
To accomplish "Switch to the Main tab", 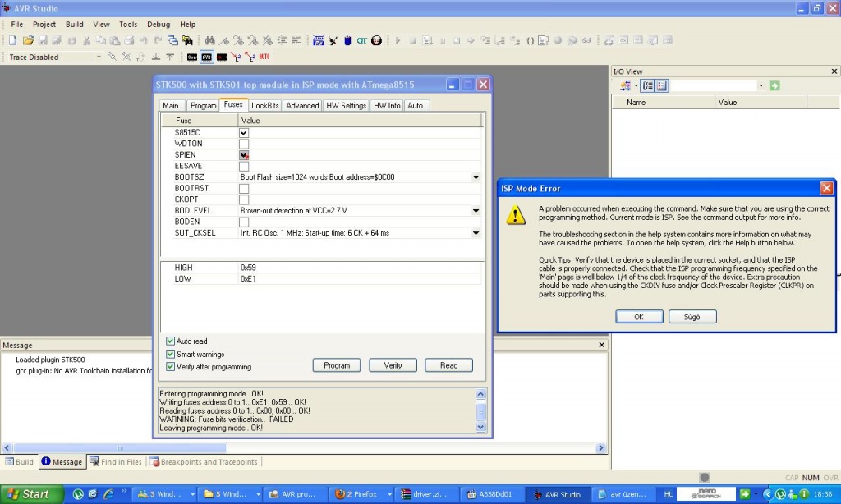I will pyautogui.click(x=171, y=106).
